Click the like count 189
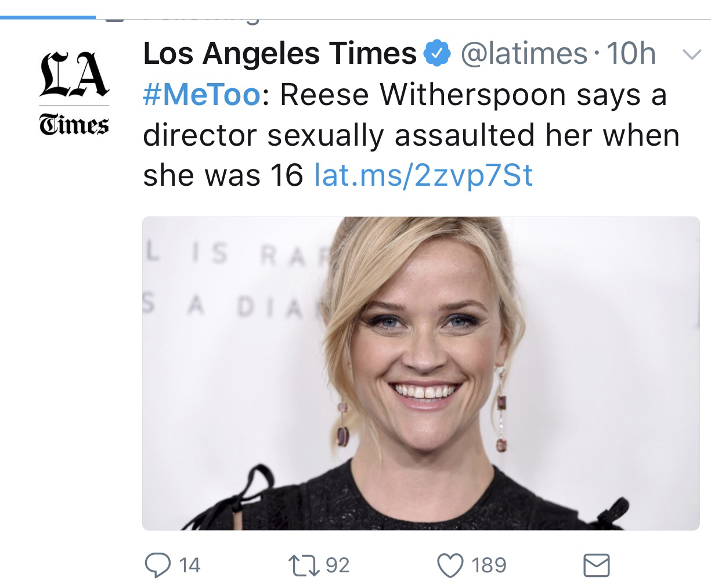This screenshot has height=588, width=711. (488, 565)
